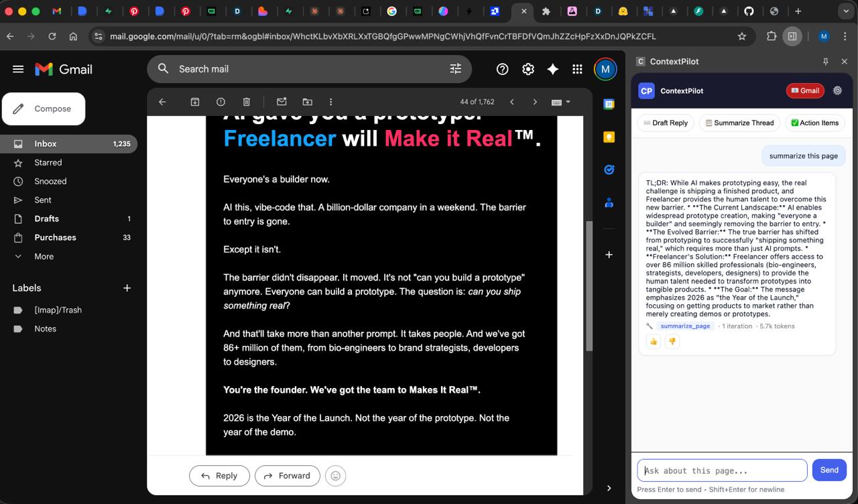
Task: Open the more actions three-dot menu
Action: click(x=330, y=102)
